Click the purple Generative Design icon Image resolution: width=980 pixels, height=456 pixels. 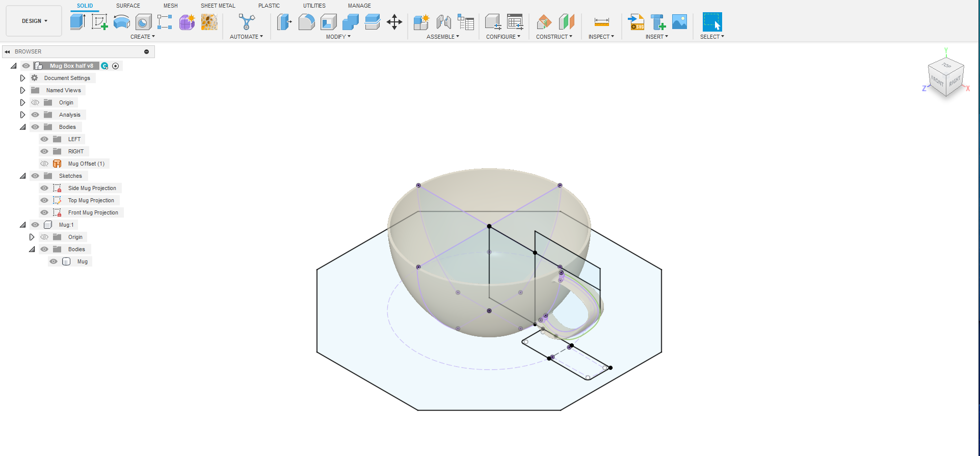point(187,22)
